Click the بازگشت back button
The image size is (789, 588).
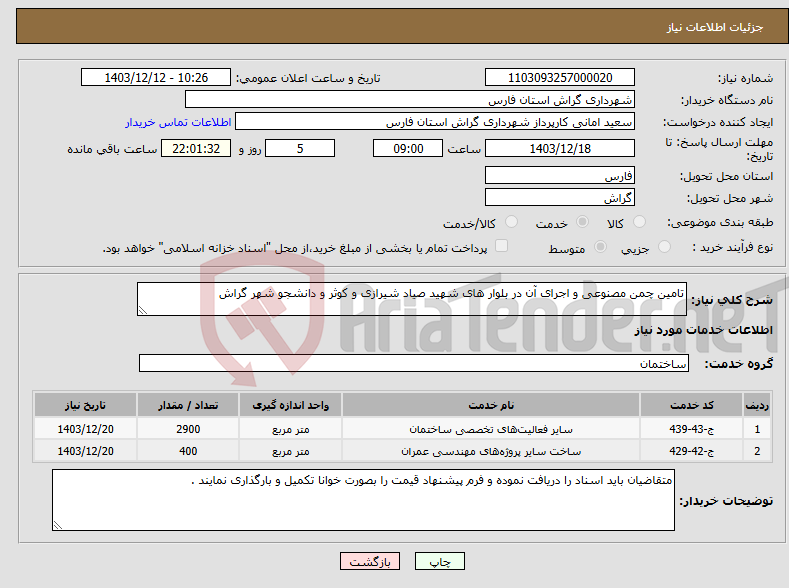pyautogui.click(x=370, y=561)
